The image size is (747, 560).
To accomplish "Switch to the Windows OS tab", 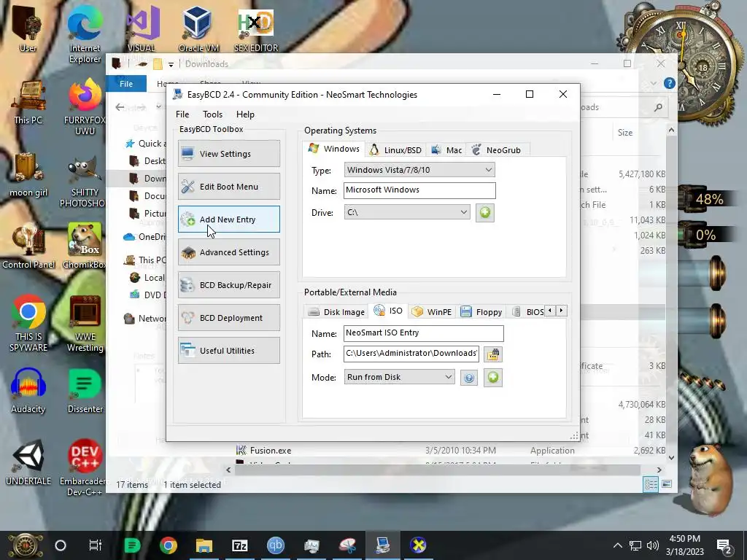I will 333,149.
